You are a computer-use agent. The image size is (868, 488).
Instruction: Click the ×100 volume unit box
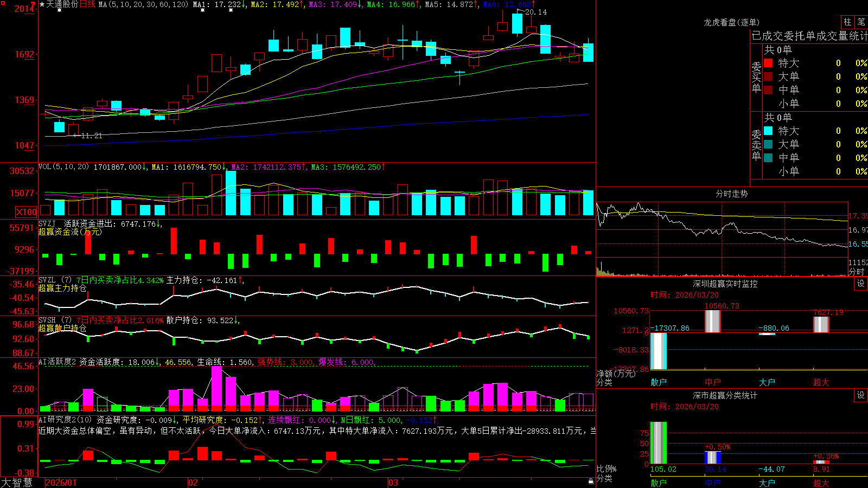(27, 212)
